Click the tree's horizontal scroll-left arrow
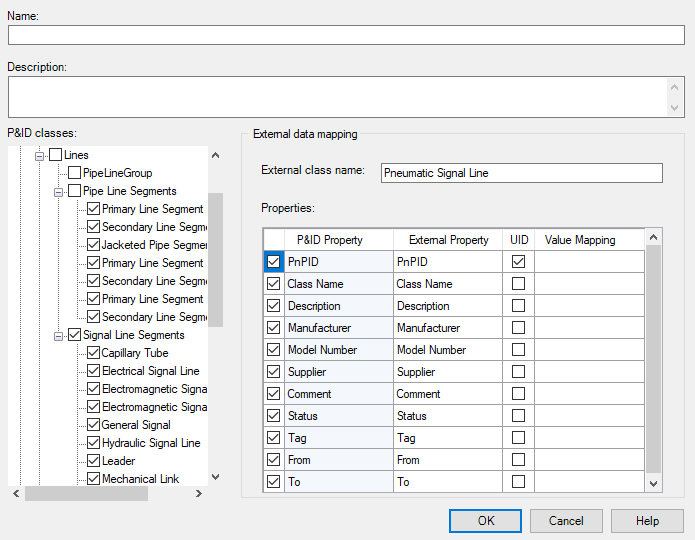Screen dimensions: 695x540 pyautogui.click(x=15, y=494)
